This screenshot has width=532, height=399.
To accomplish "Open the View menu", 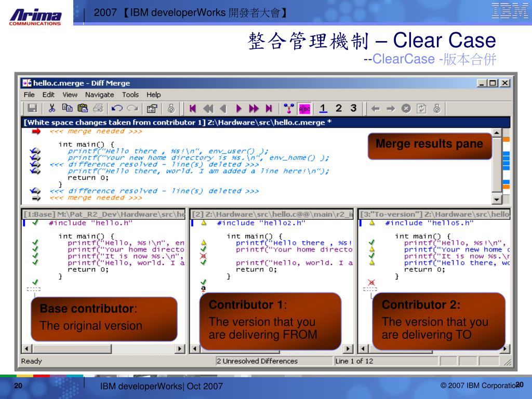I will click(70, 95).
